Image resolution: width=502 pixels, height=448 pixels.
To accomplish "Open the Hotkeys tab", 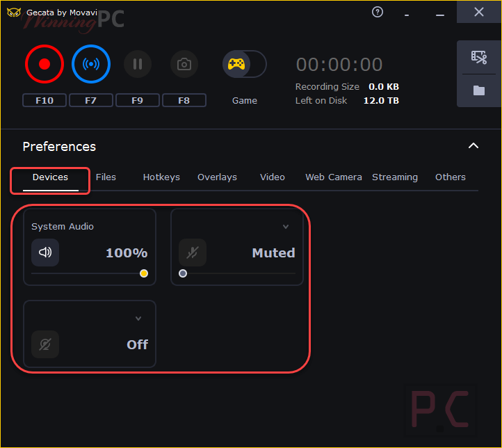I will click(161, 177).
